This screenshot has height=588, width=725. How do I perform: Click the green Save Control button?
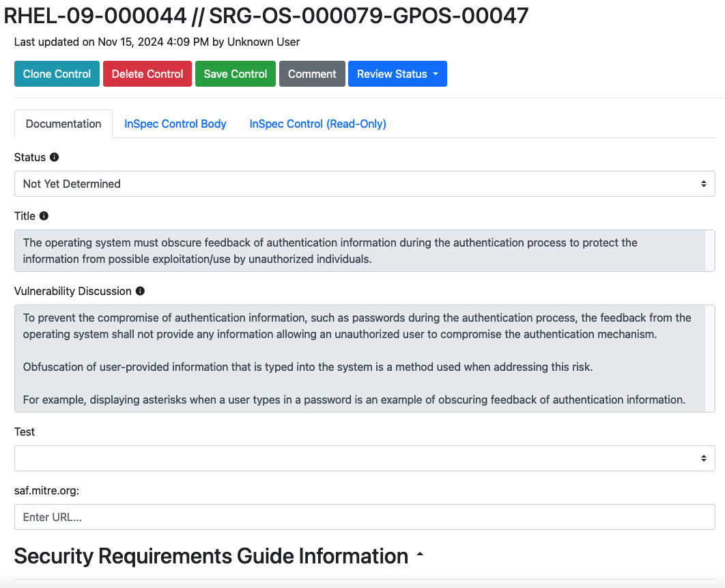(x=236, y=74)
